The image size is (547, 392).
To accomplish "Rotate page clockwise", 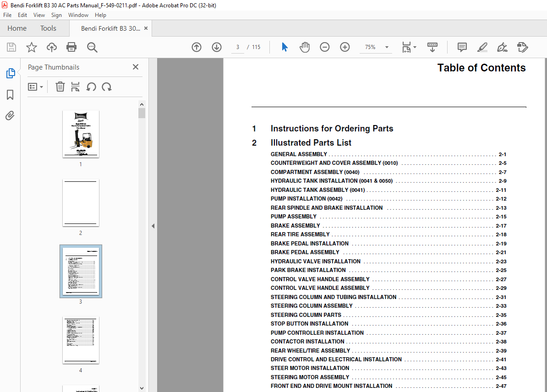I will pos(107,87).
